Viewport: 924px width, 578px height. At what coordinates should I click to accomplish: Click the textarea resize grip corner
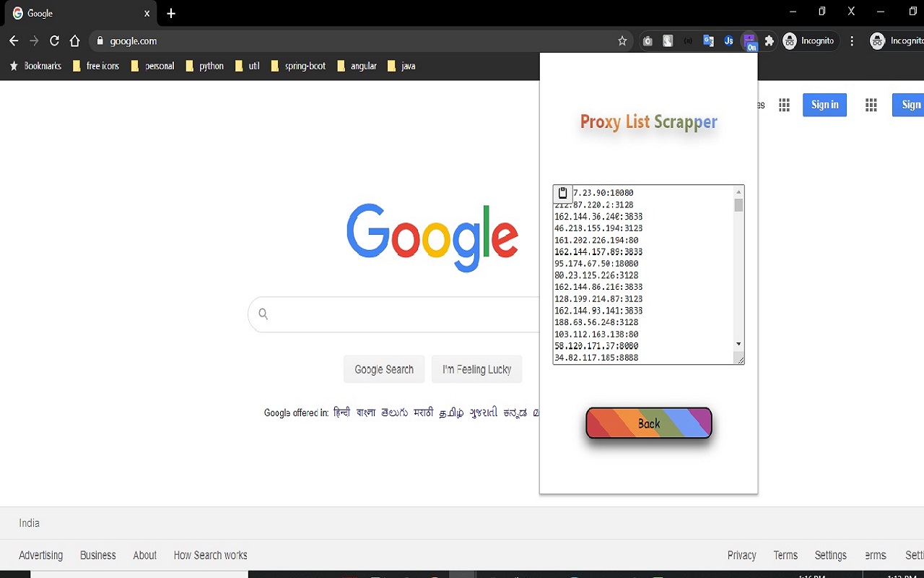coord(739,359)
